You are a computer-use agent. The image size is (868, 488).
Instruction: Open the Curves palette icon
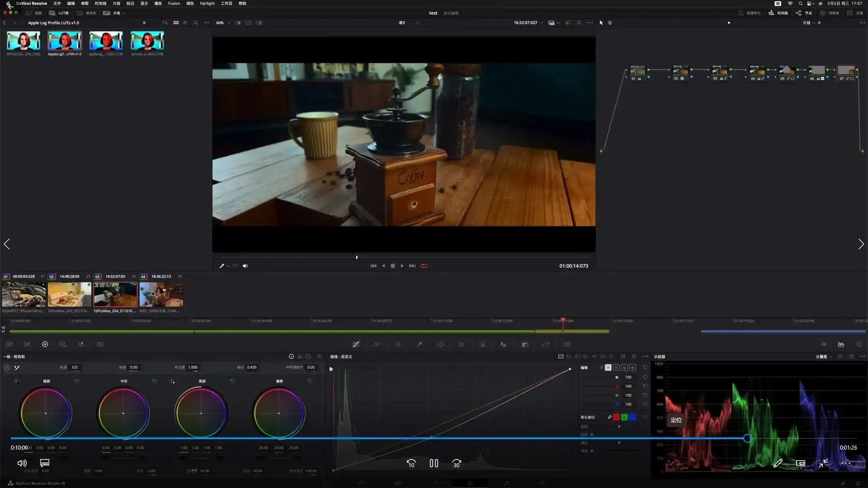[356, 344]
